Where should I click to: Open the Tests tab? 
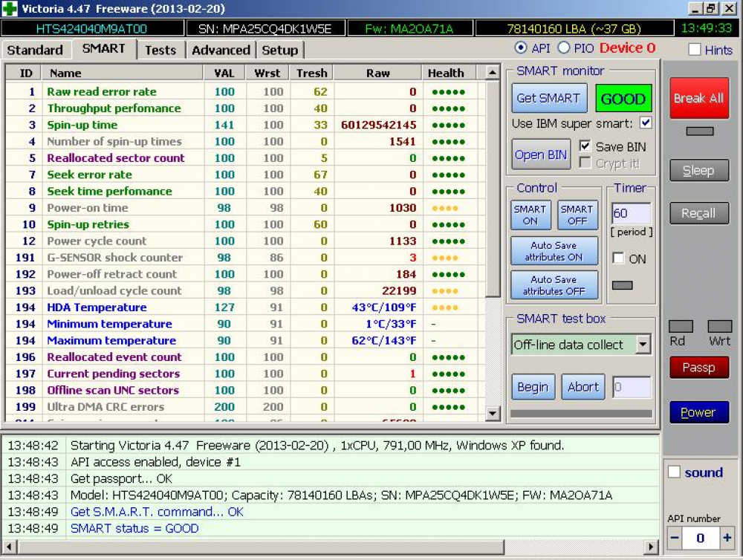160,50
